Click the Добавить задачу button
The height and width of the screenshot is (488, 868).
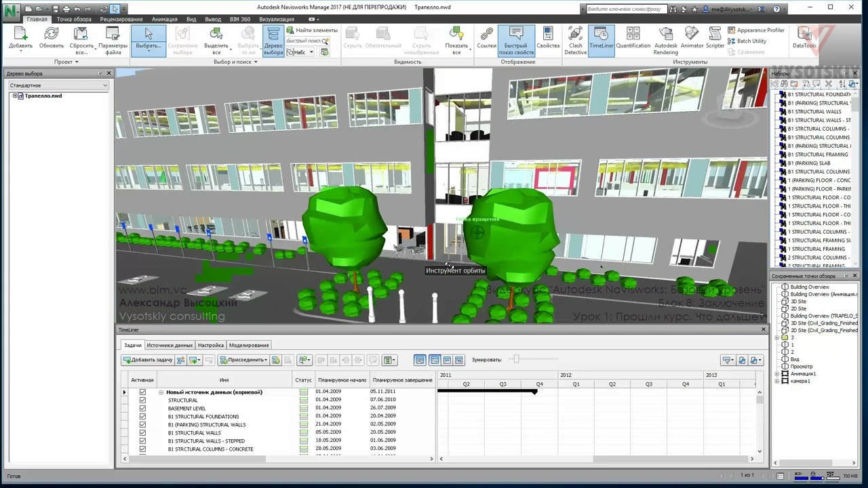148,360
